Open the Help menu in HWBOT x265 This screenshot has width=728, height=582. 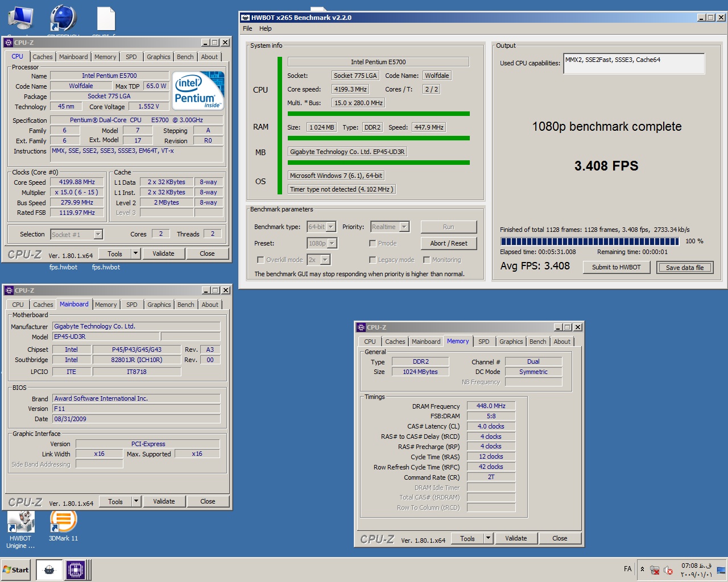point(266,28)
